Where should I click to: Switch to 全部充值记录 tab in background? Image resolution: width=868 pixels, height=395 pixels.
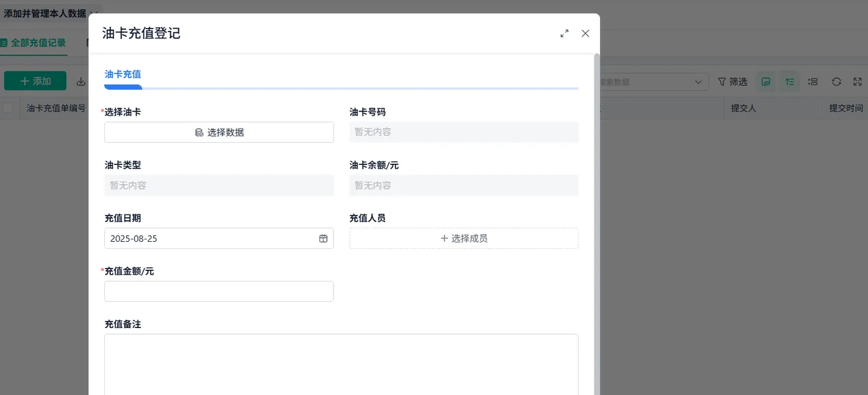coord(34,43)
